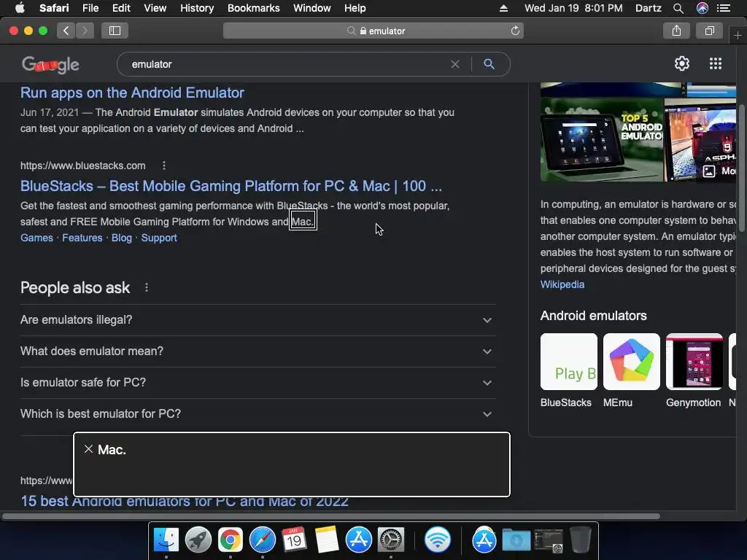Open Launchpad from the Dock
This screenshot has height=560, width=747.
coord(198,540)
